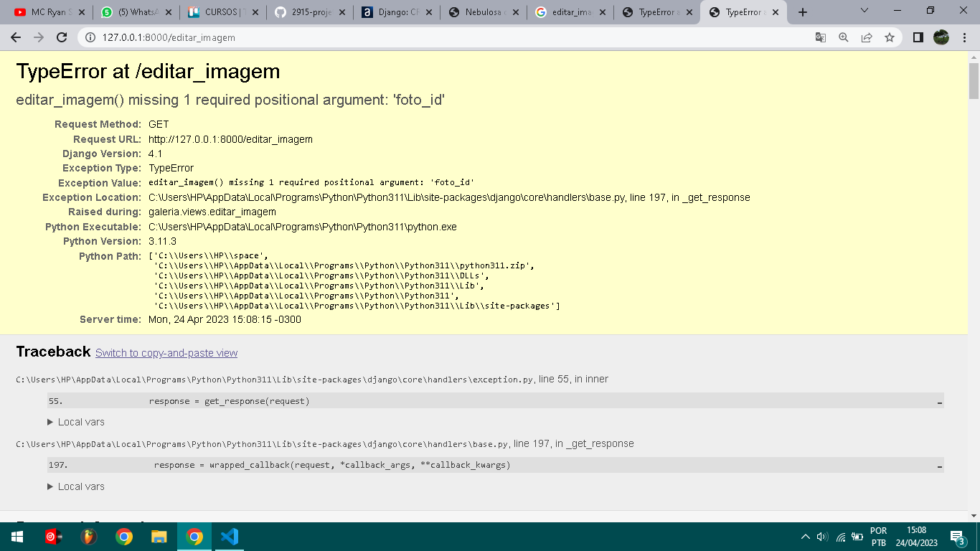The image size is (980, 551).
Task: Click scrollbar down arrow
Action: click(x=974, y=515)
